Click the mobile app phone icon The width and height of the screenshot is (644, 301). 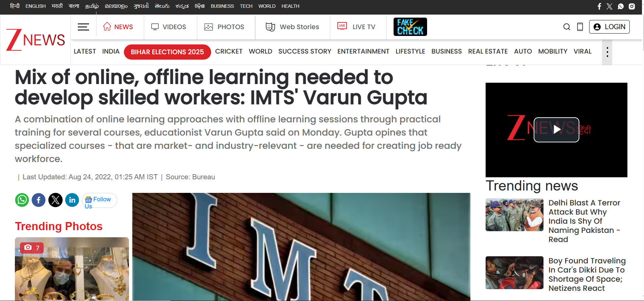coord(580,27)
